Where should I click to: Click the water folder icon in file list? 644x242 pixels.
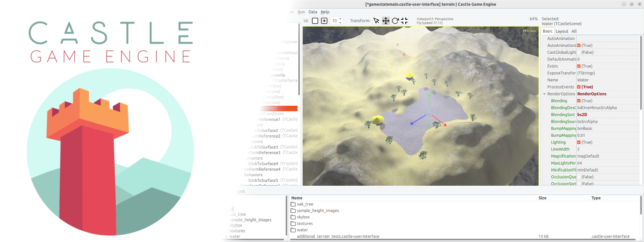pos(294,230)
